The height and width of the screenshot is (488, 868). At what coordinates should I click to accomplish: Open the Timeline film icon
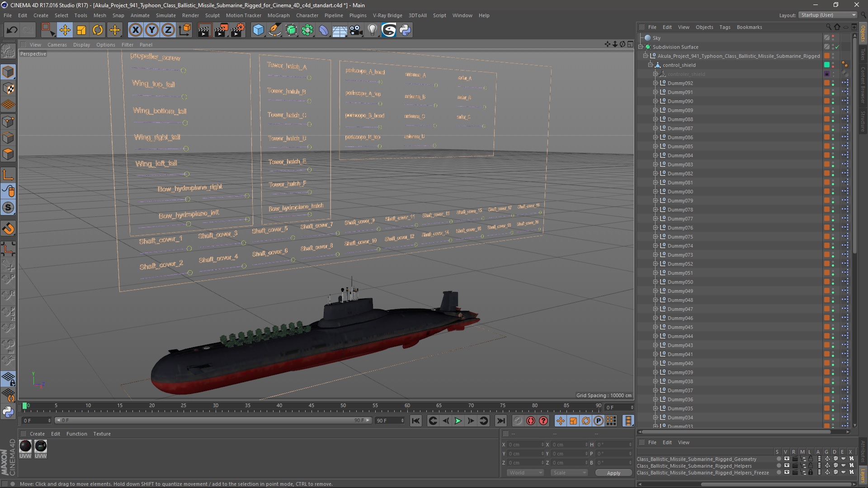coord(628,421)
